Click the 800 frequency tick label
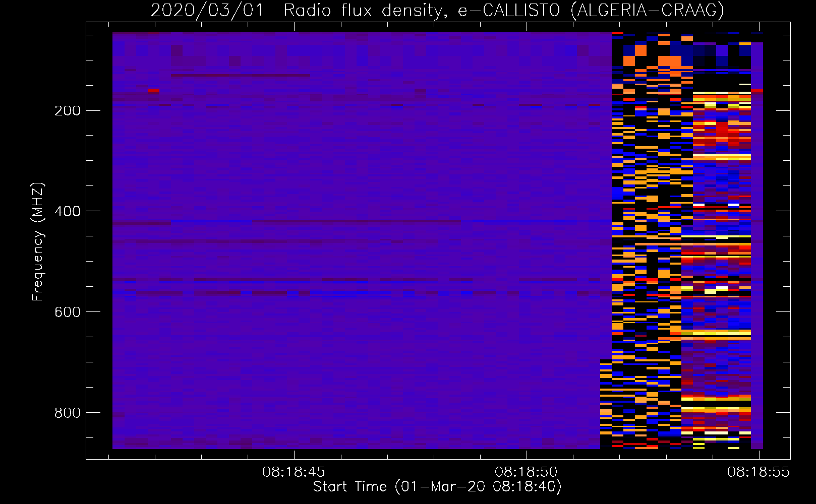Screen dimensions: 816x504 tap(68, 413)
